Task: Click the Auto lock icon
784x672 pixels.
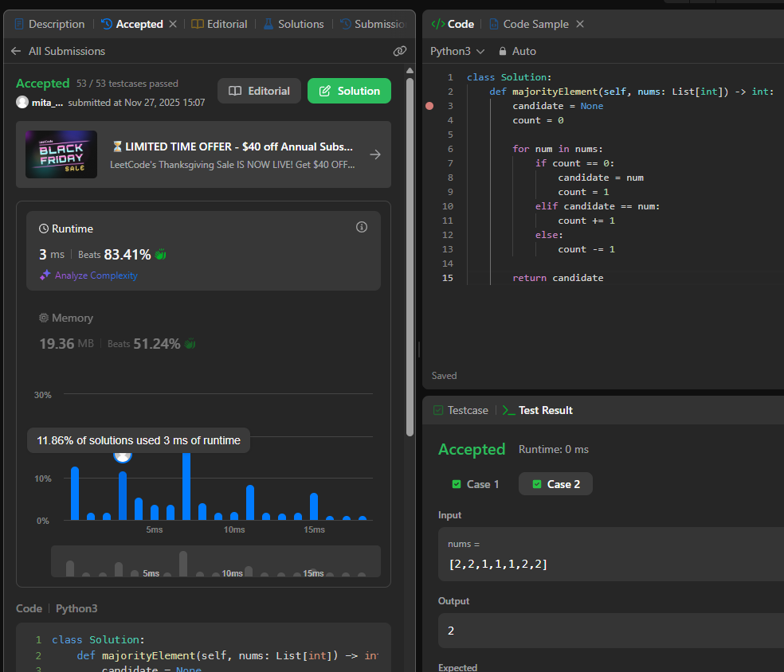Action: pos(503,51)
